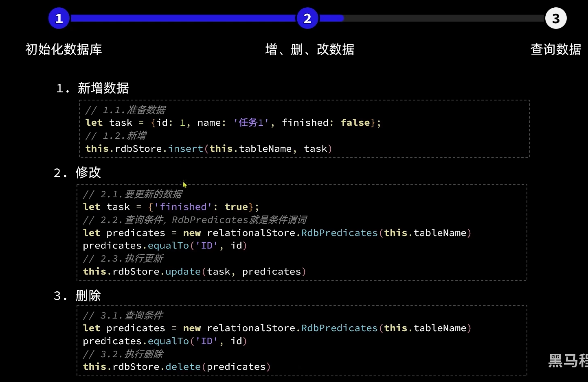Click the false keyword in the first code block
Image resolution: width=588 pixels, height=382 pixels.
tap(355, 122)
